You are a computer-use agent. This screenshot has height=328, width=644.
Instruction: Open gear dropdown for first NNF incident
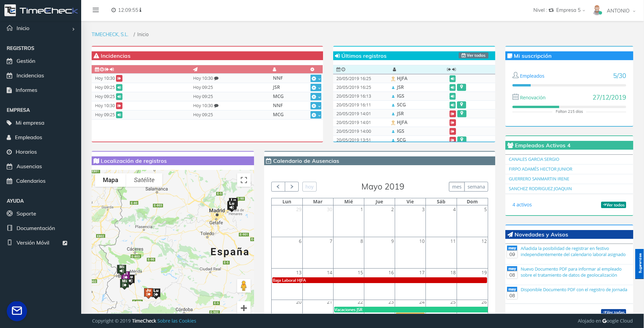point(316,78)
